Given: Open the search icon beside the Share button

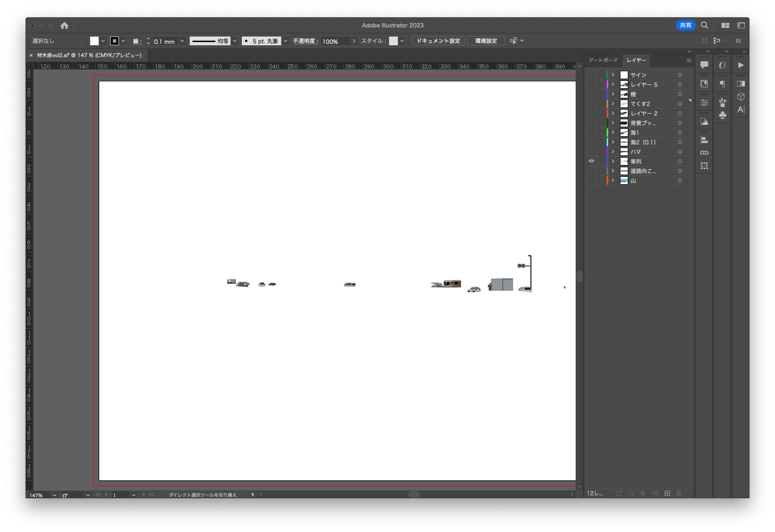Looking at the screenshot, I should click(705, 26).
